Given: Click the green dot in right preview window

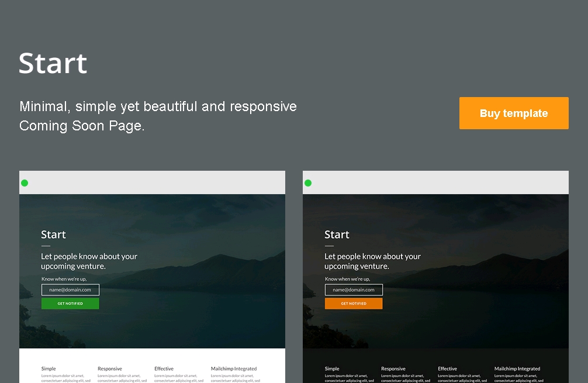Looking at the screenshot, I should (x=308, y=183).
